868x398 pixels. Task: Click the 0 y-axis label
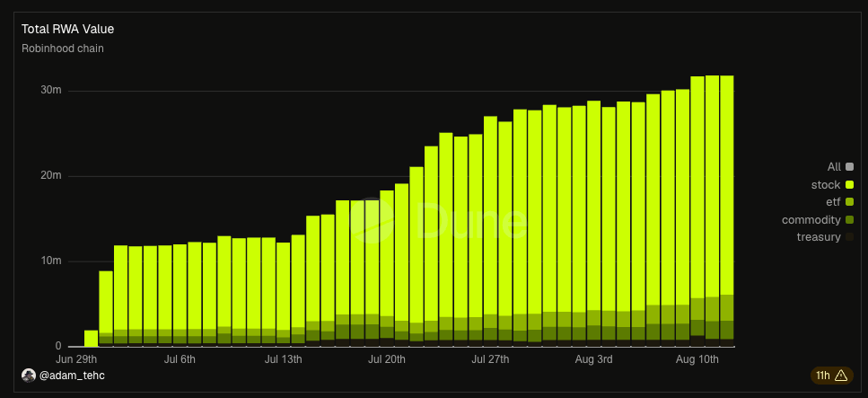tap(57, 346)
